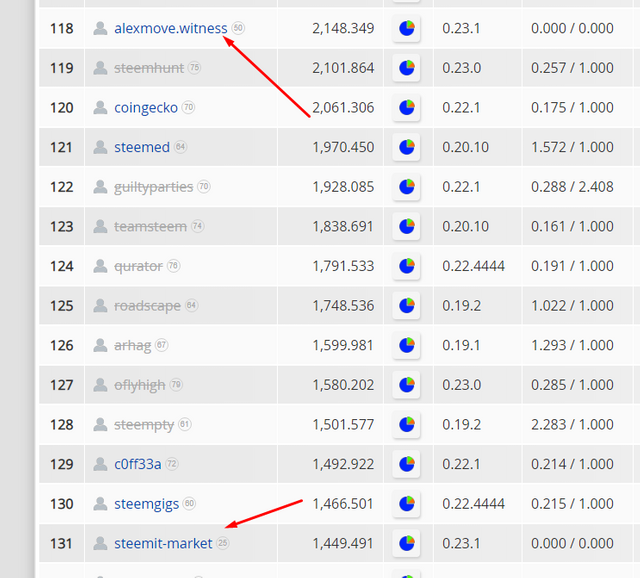Open alexmove.witness witness profile
The image size is (640, 578).
[x=171, y=29]
